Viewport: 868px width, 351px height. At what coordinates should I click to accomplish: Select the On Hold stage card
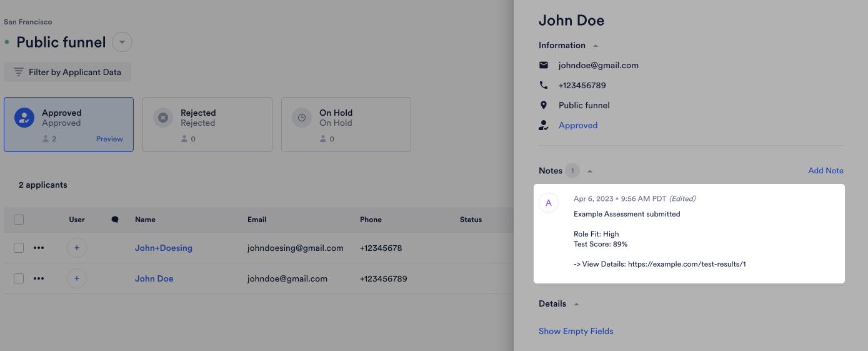346,124
